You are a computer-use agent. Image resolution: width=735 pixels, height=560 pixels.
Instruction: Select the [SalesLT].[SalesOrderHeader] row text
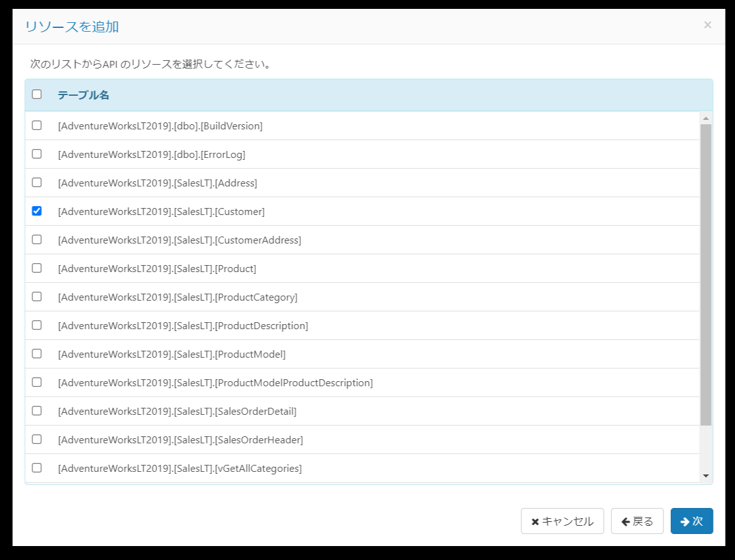coord(180,440)
